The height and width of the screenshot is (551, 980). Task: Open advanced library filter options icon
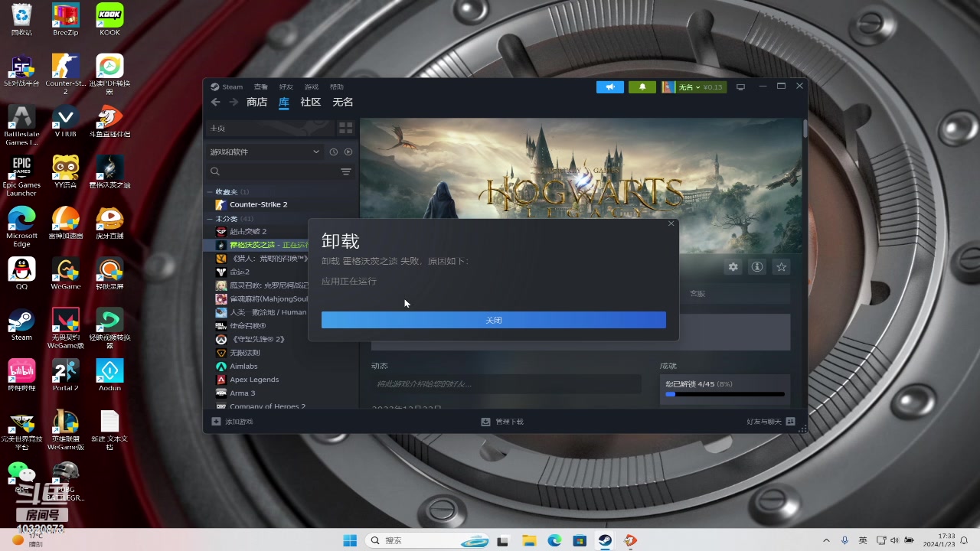346,171
